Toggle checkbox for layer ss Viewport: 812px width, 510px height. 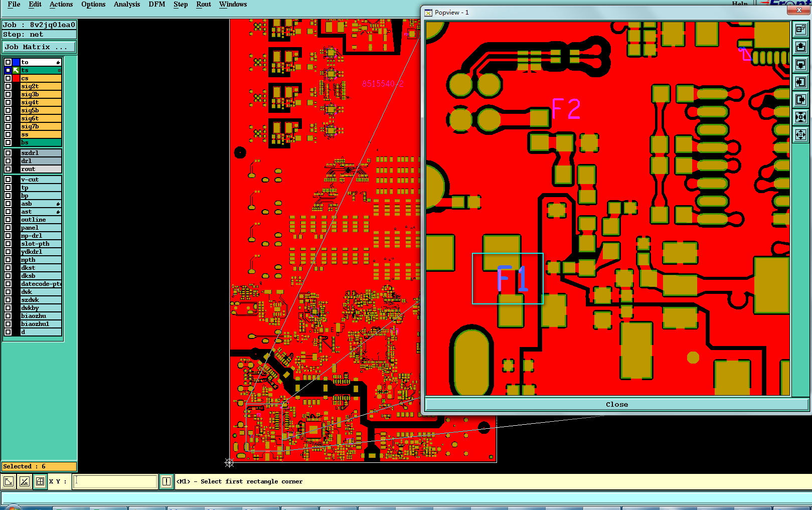tap(8, 134)
